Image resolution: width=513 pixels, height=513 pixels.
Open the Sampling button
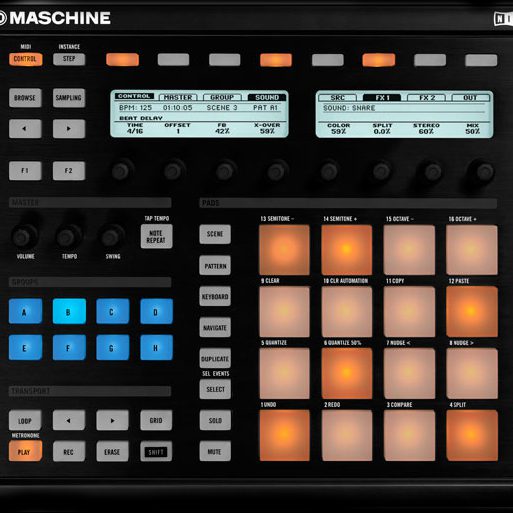(x=69, y=98)
